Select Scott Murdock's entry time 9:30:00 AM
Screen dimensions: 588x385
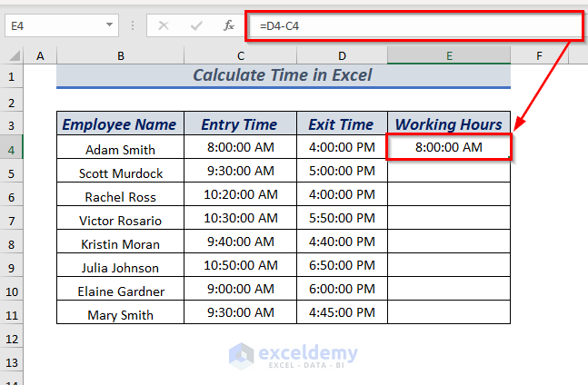coord(240,171)
